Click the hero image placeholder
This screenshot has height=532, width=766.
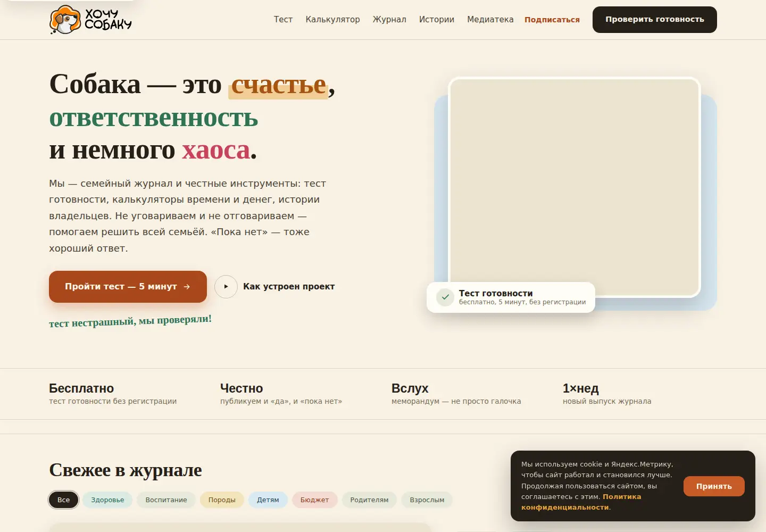pyautogui.click(x=574, y=187)
